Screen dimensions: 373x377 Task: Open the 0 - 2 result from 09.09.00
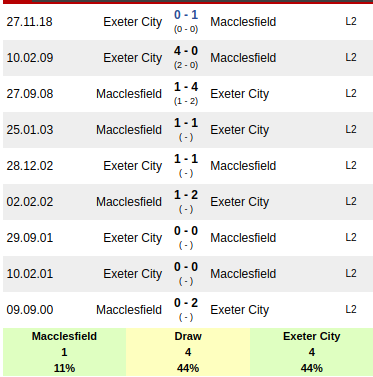click(186, 303)
